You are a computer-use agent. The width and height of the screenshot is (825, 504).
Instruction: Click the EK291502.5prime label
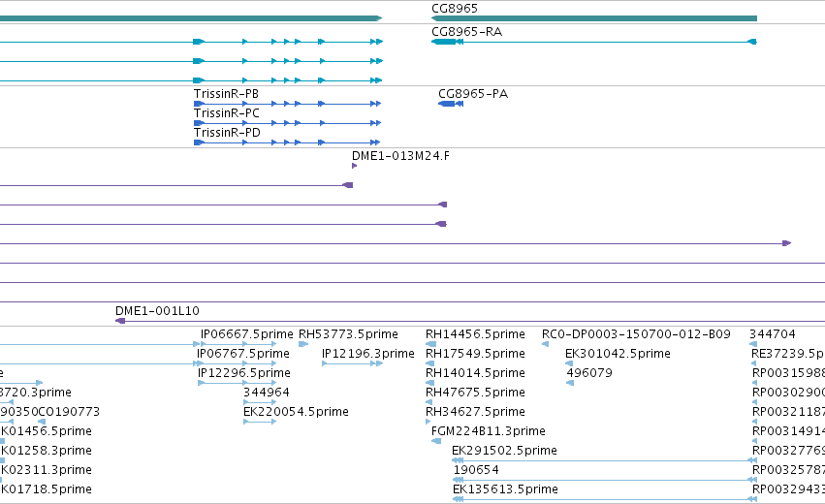(x=504, y=451)
